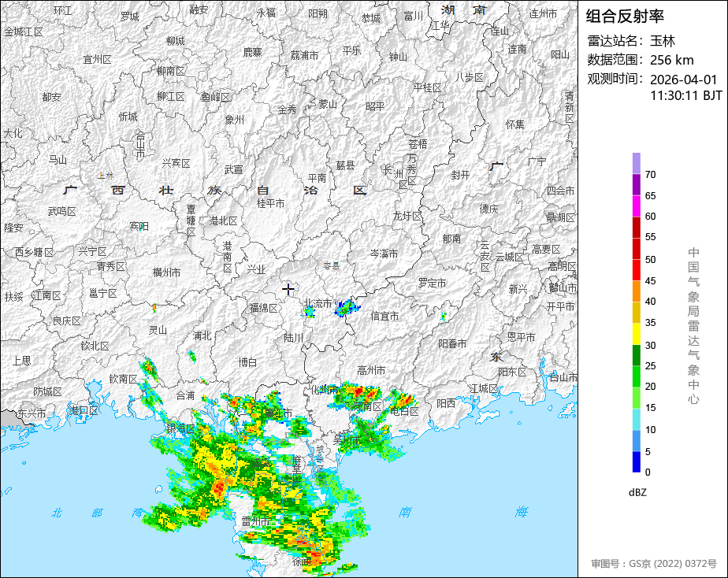This screenshot has height=578, width=728.
Task: Click the observation time 11:30:11 BJT
Action: [x=685, y=95]
